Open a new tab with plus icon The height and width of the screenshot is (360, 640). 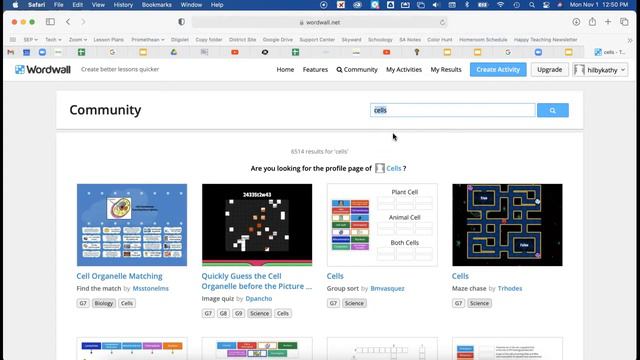pyautogui.click(x=608, y=22)
